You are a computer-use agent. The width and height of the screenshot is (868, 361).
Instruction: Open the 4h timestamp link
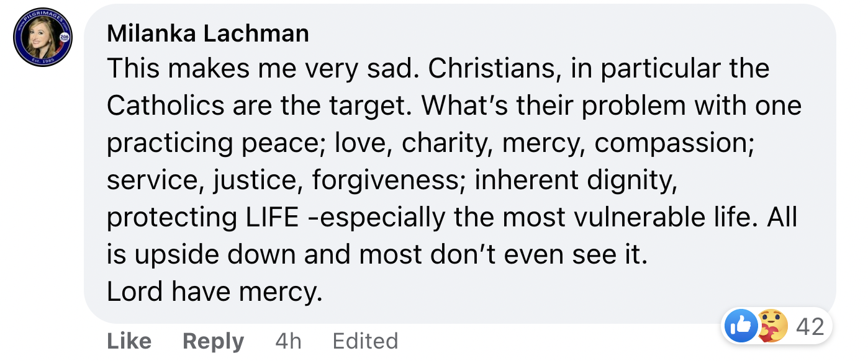click(x=288, y=341)
